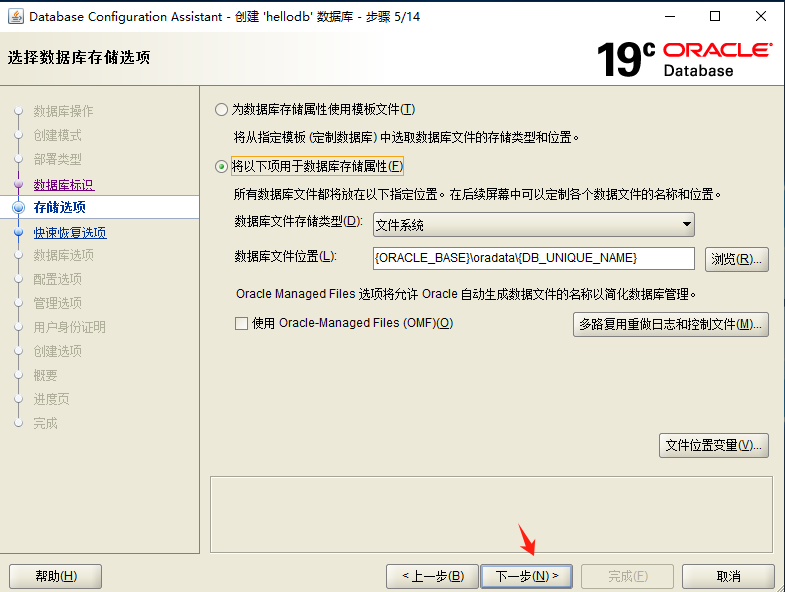Image resolution: width=785 pixels, height=592 pixels.
Task: Click the message area text box
Action: [x=491, y=514]
